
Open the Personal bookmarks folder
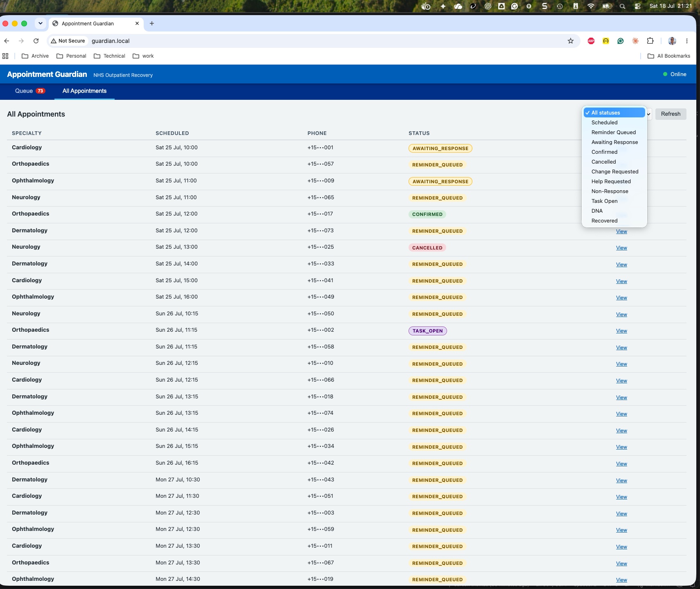click(x=71, y=56)
